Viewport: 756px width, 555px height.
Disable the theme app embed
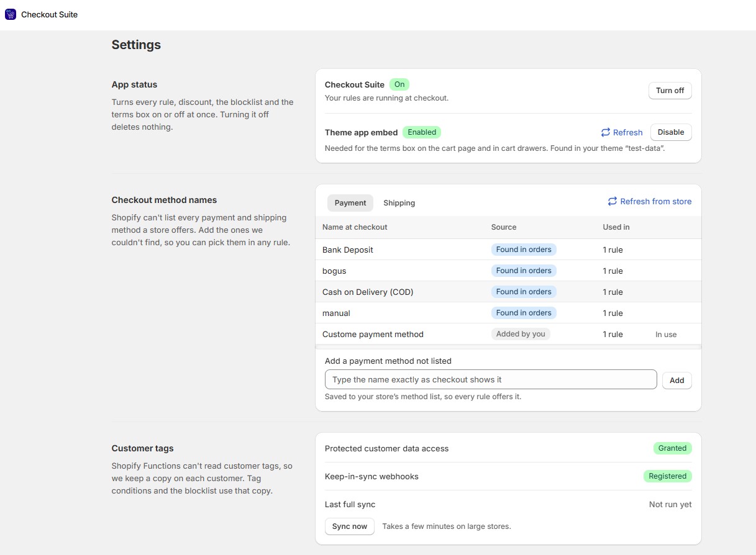coord(671,132)
